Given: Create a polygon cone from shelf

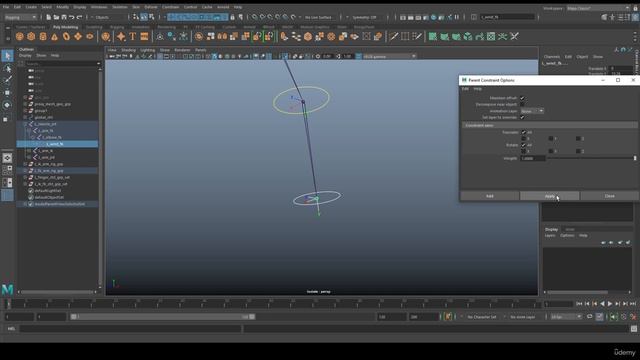Looking at the screenshot, I should (55, 37).
